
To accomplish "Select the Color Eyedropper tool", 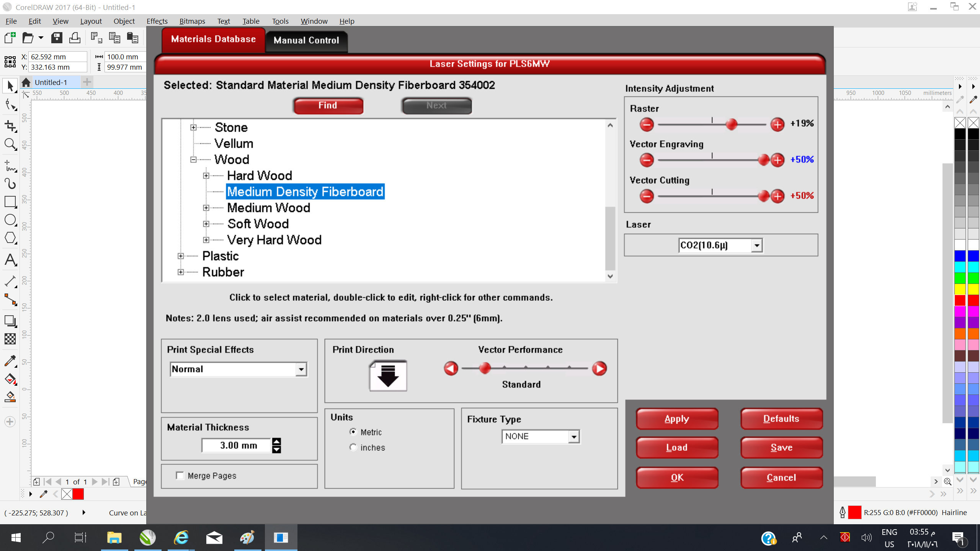I will (x=10, y=360).
